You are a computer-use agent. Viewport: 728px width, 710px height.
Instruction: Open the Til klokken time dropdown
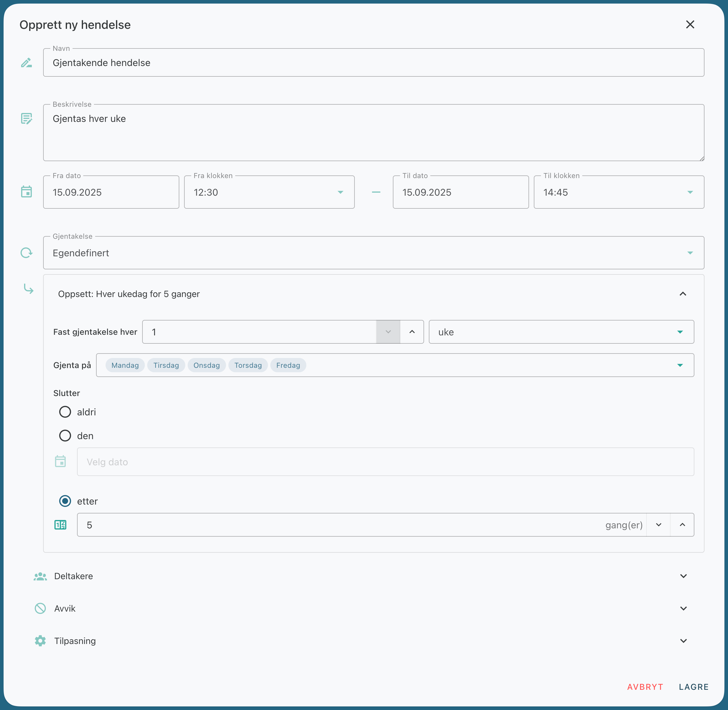pyautogui.click(x=619, y=192)
